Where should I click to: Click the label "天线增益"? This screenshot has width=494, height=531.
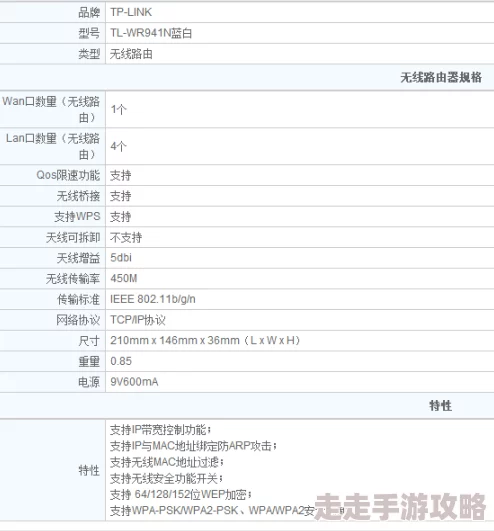(x=78, y=258)
